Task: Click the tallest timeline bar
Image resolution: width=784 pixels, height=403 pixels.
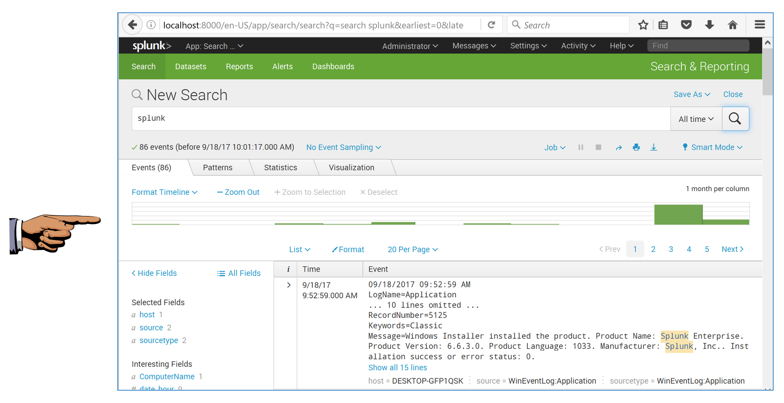Action: click(678, 214)
